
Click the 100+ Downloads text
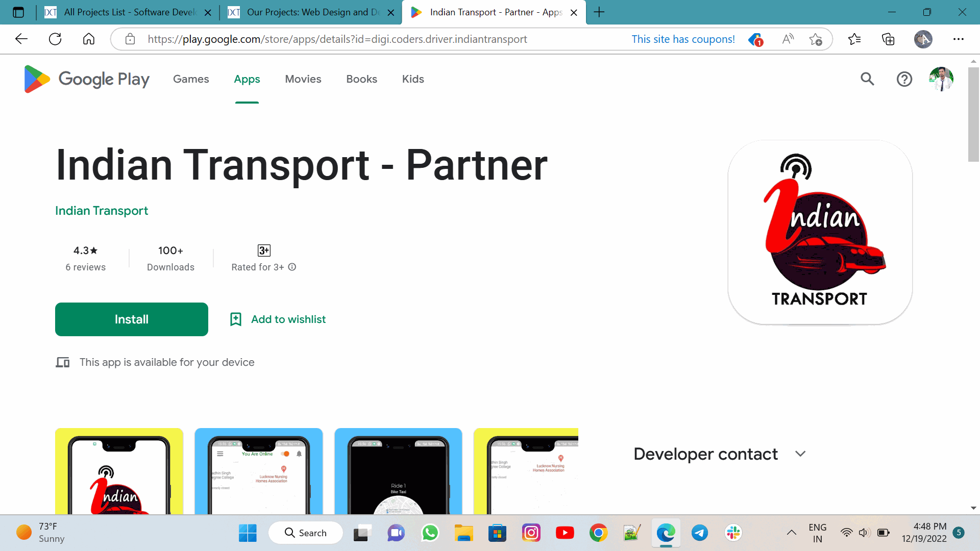pyautogui.click(x=170, y=258)
